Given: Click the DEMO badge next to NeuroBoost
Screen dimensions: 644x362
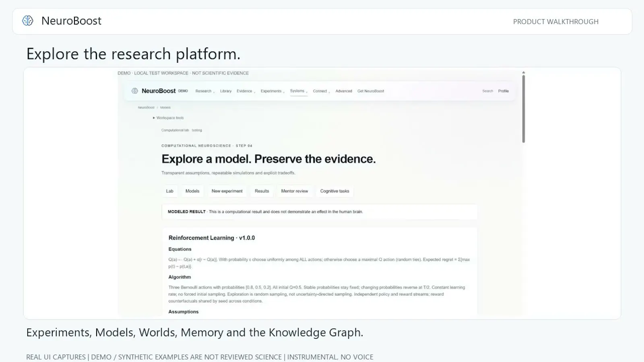Looking at the screenshot, I should (x=183, y=91).
